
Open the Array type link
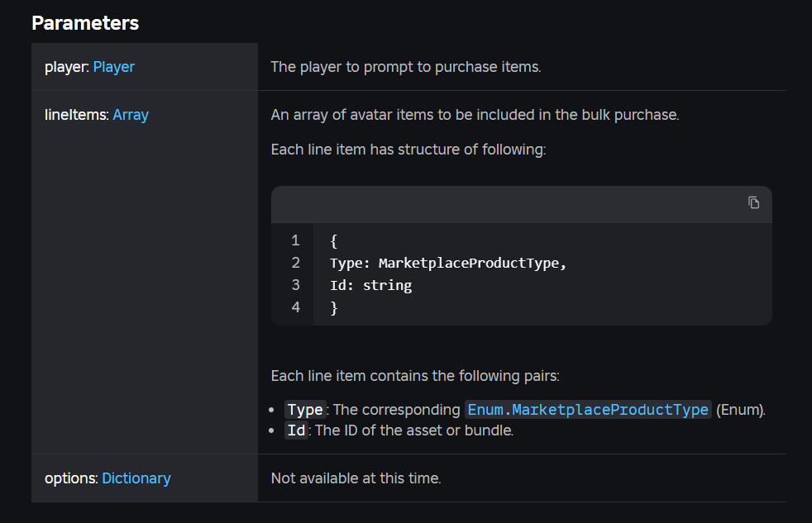tap(131, 115)
